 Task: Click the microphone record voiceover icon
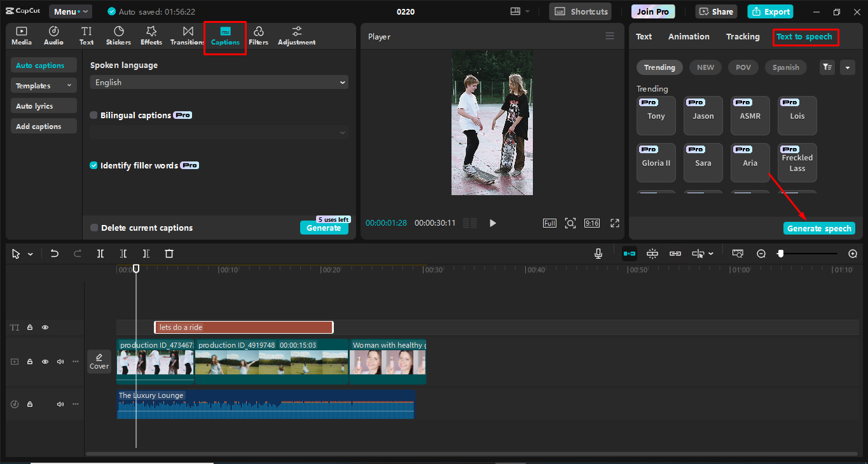click(598, 254)
